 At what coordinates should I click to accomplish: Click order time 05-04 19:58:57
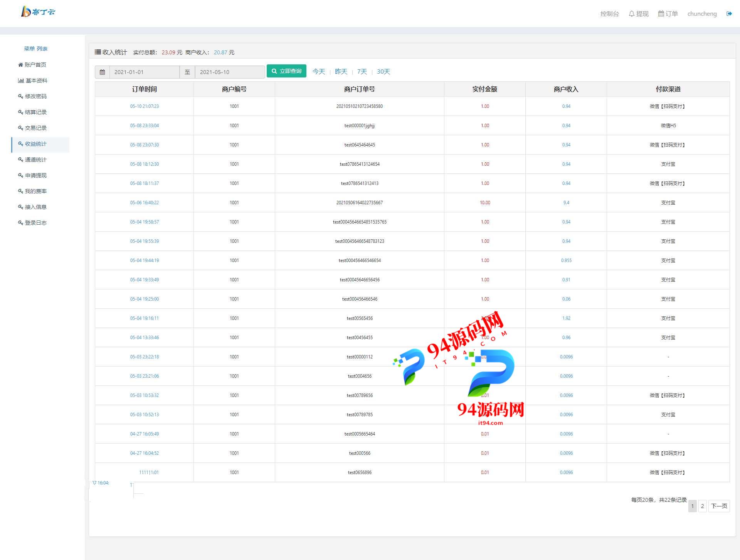145,222
